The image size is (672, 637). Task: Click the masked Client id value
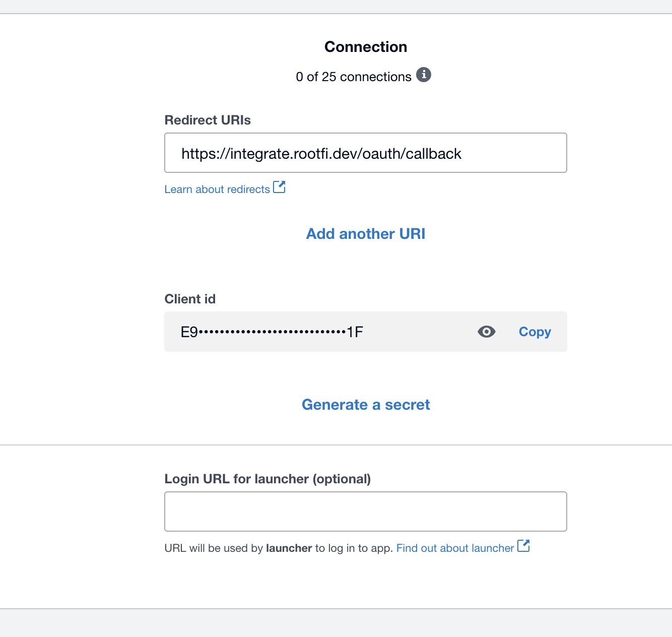272,332
